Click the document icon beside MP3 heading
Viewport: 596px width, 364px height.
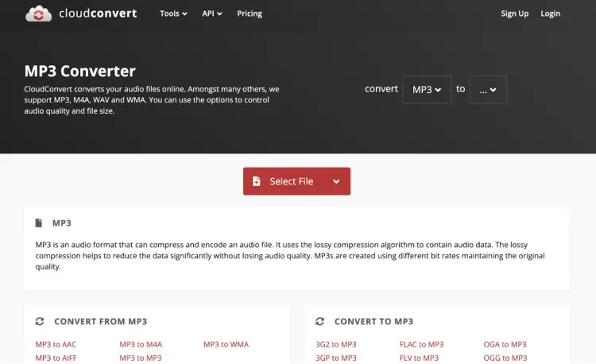38,223
